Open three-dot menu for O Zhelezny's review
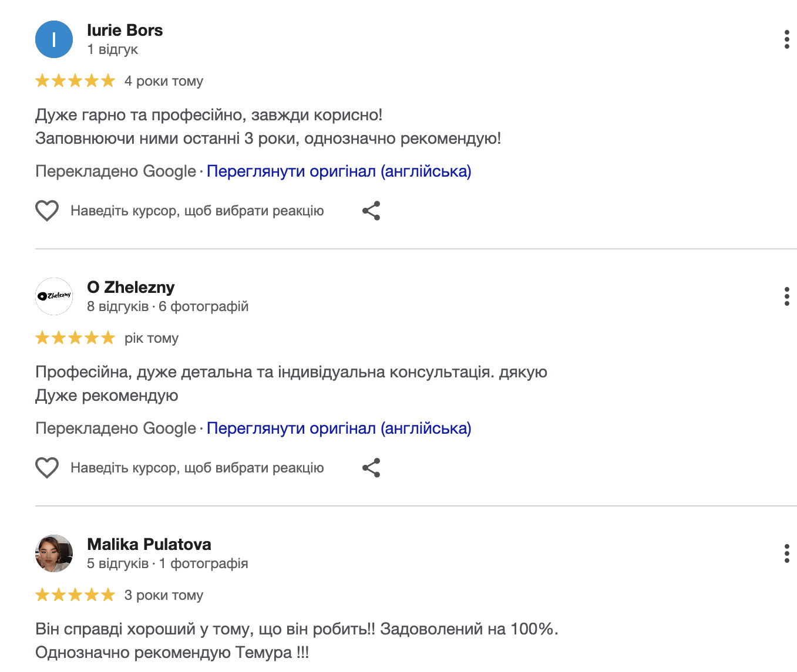 click(x=786, y=296)
